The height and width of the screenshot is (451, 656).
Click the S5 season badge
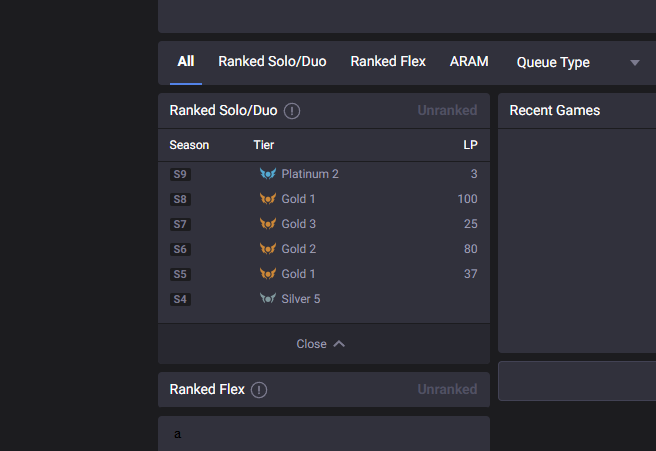coord(180,274)
